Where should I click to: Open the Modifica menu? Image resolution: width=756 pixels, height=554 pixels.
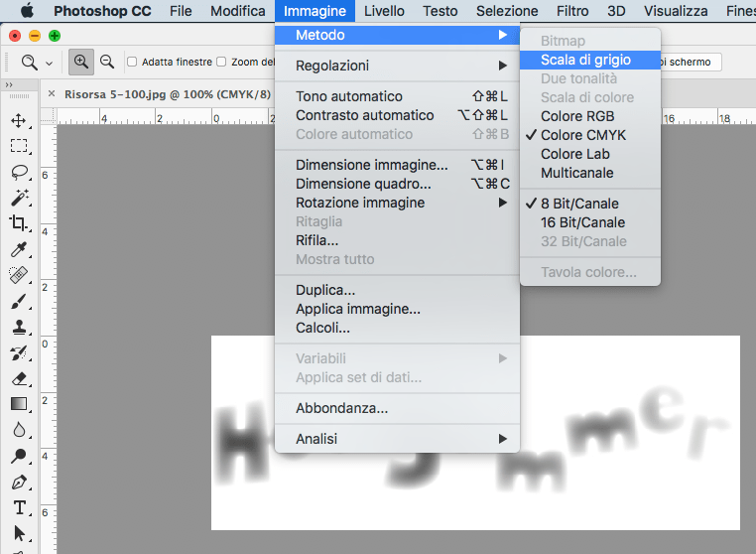pyautogui.click(x=238, y=11)
